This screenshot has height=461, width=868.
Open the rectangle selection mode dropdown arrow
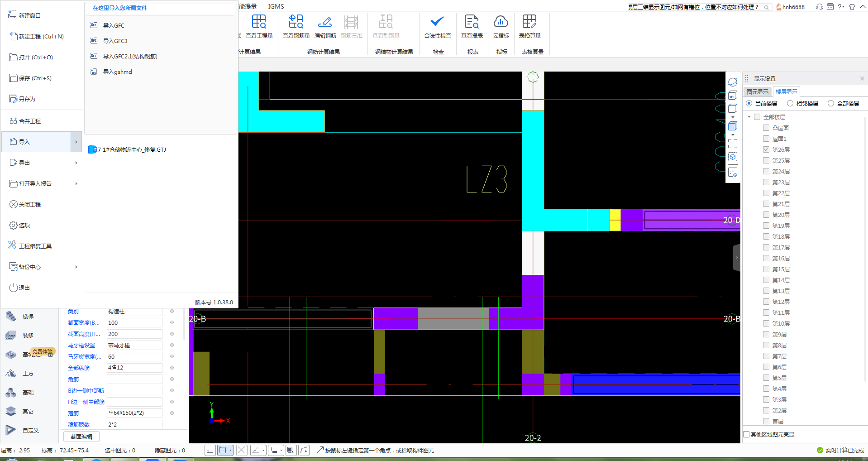coord(231,450)
